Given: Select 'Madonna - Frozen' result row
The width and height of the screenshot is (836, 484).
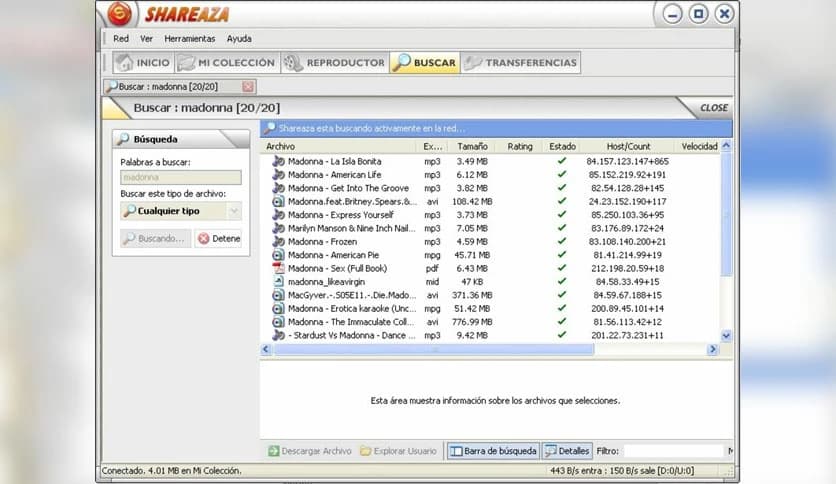Looking at the screenshot, I should [x=491, y=241].
